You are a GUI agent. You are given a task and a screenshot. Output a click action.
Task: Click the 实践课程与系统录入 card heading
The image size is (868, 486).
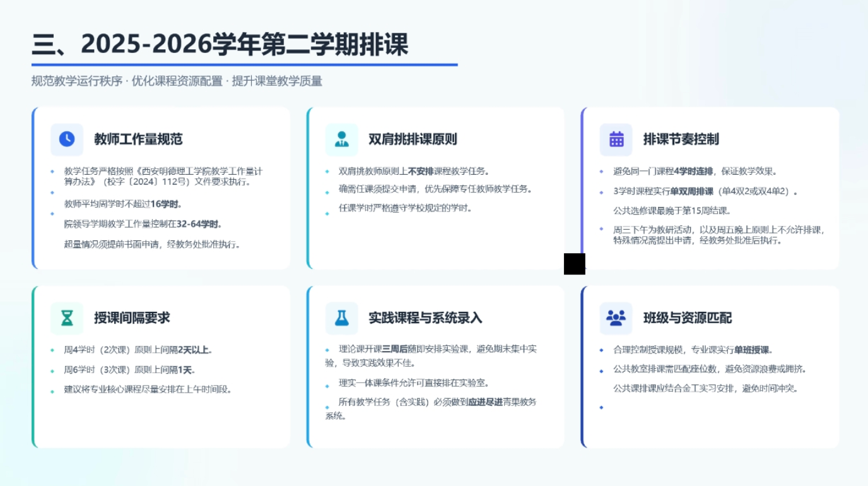point(425,318)
